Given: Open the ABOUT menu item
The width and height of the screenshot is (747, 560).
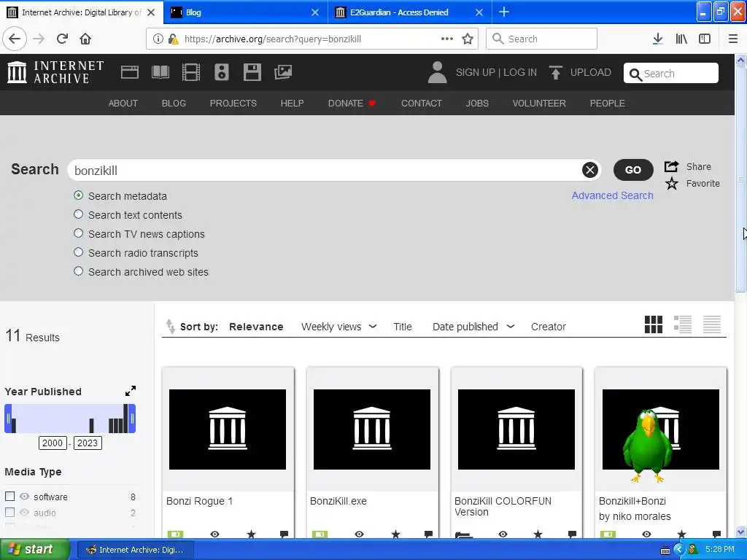Looking at the screenshot, I should tap(123, 104).
